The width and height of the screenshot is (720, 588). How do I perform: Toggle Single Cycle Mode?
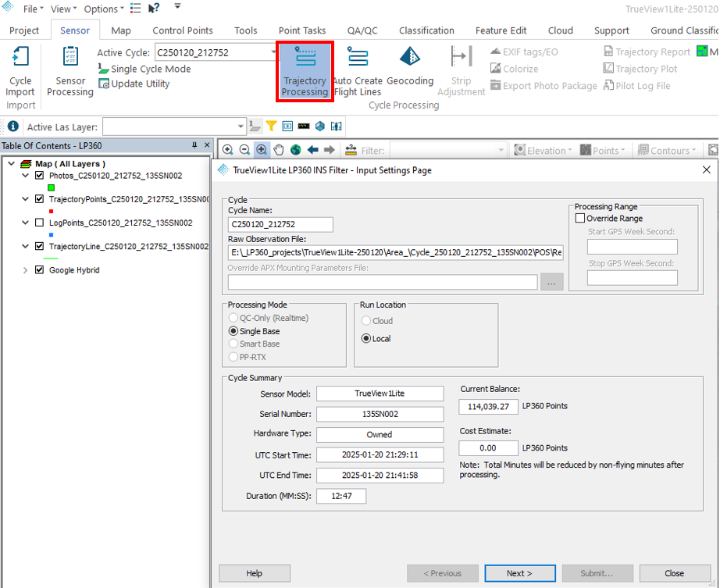point(144,69)
